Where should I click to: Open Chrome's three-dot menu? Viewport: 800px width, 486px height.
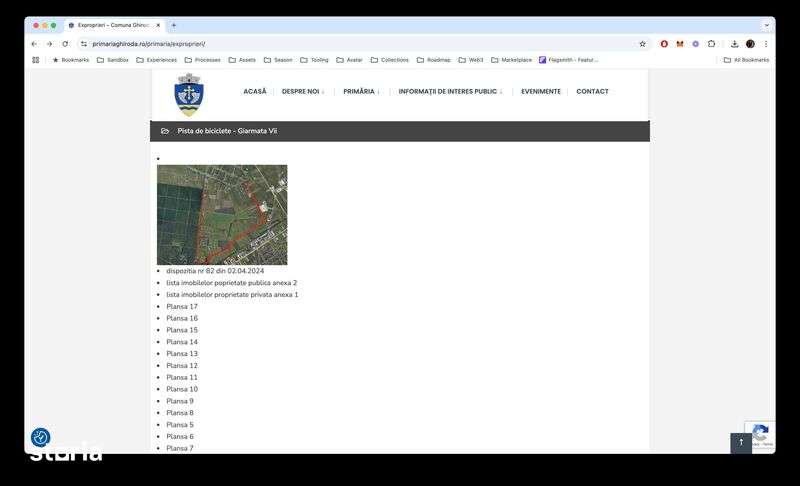[766, 44]
